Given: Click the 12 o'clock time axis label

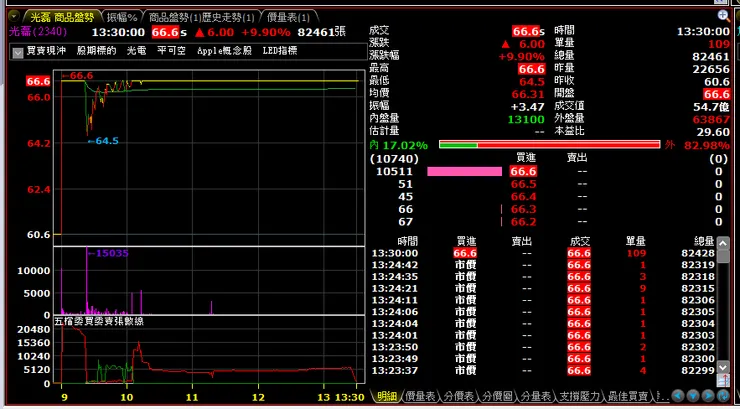Looking at the screenshot, I should (x=257, y=397).
